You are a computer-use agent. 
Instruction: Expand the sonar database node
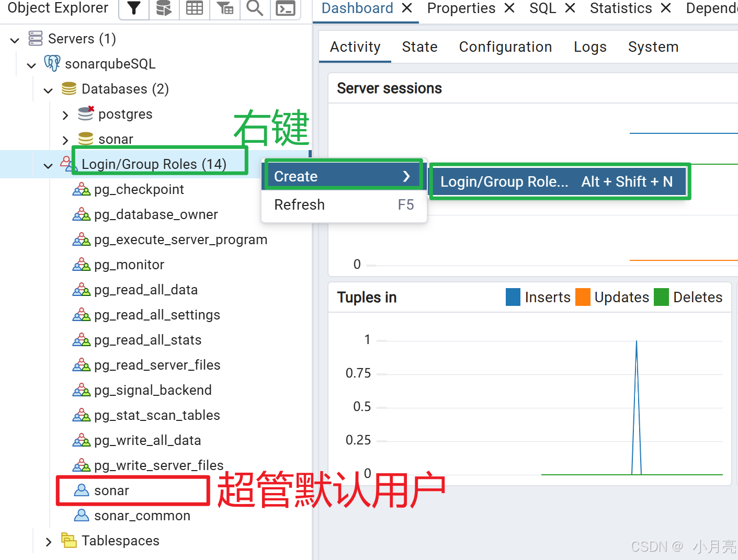[x=65, y=140]
